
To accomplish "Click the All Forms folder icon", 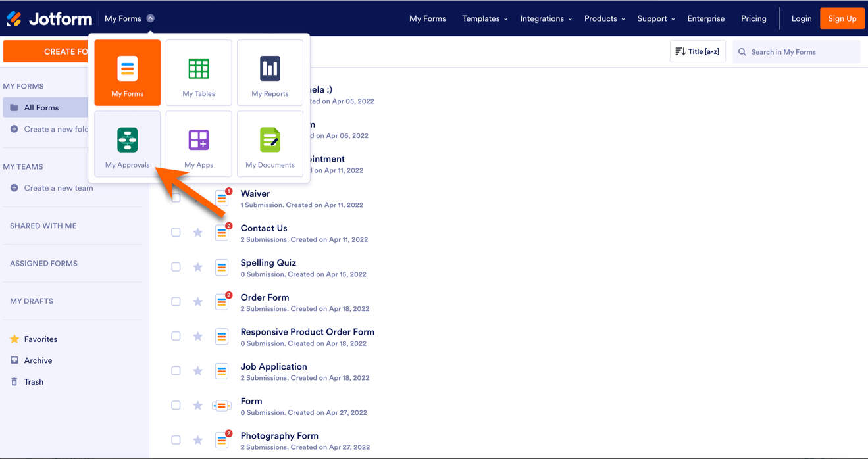I will [14, 107].
